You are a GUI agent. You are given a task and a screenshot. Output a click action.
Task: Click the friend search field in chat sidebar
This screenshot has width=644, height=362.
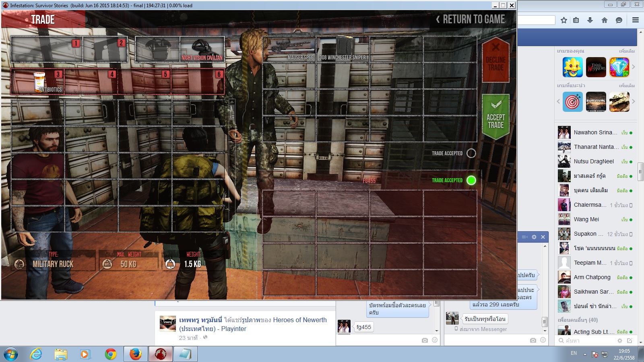(x=588, y=341)
